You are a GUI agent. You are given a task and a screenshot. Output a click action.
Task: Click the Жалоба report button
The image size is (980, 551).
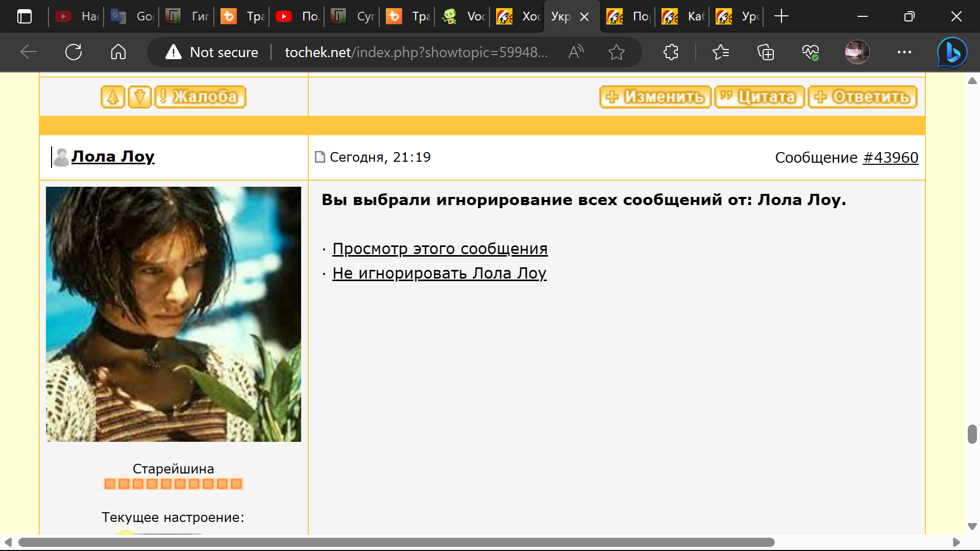(200, 96)
